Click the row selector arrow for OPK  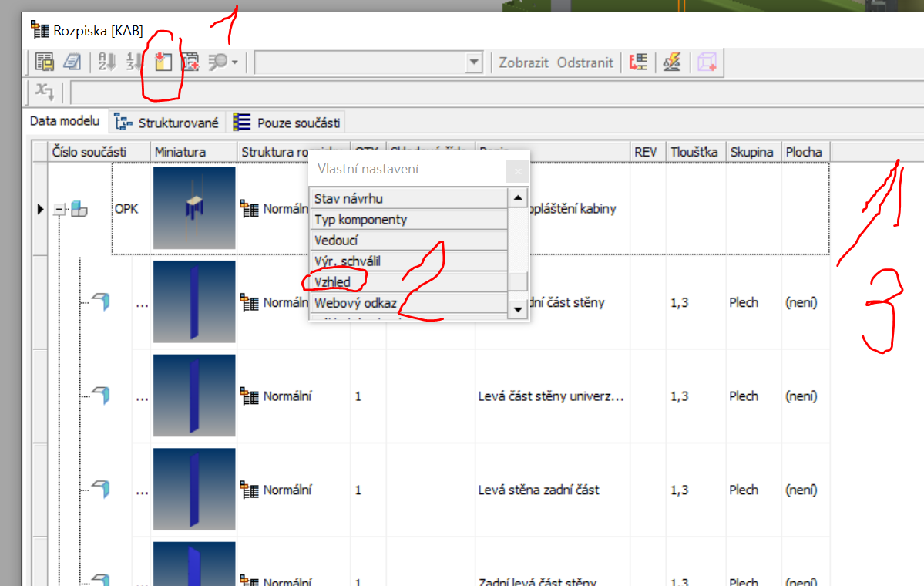click(x=40, y=209)
